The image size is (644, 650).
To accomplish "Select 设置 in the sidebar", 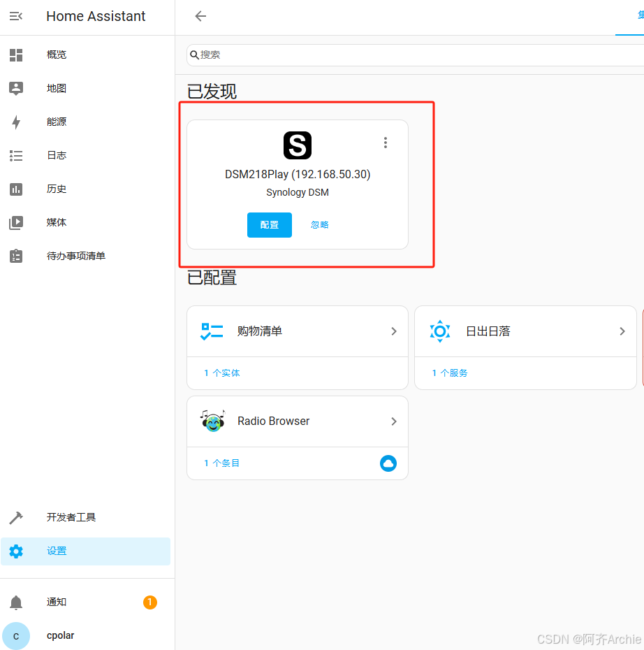I will pyautogui.click(x=85, y=551).
